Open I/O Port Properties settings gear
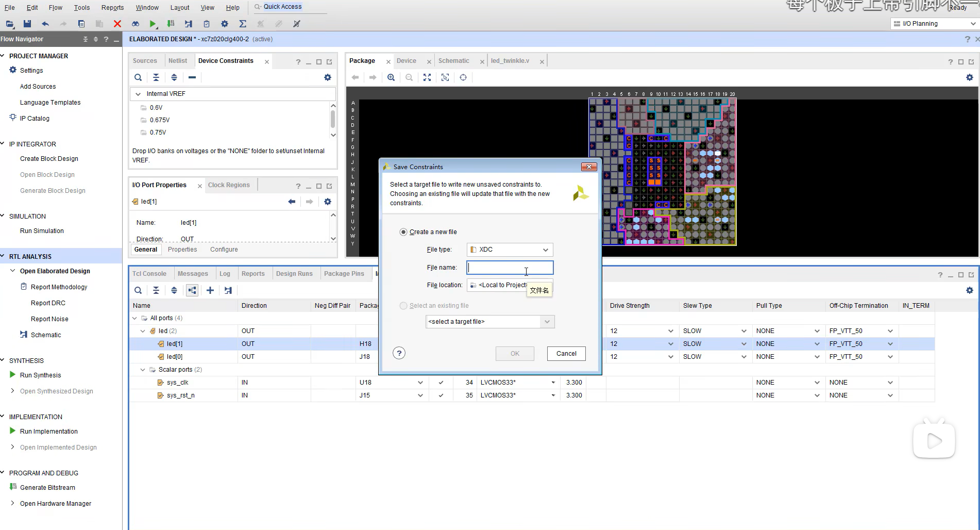The height and width of the screenshot is (530, 980). 328,202
